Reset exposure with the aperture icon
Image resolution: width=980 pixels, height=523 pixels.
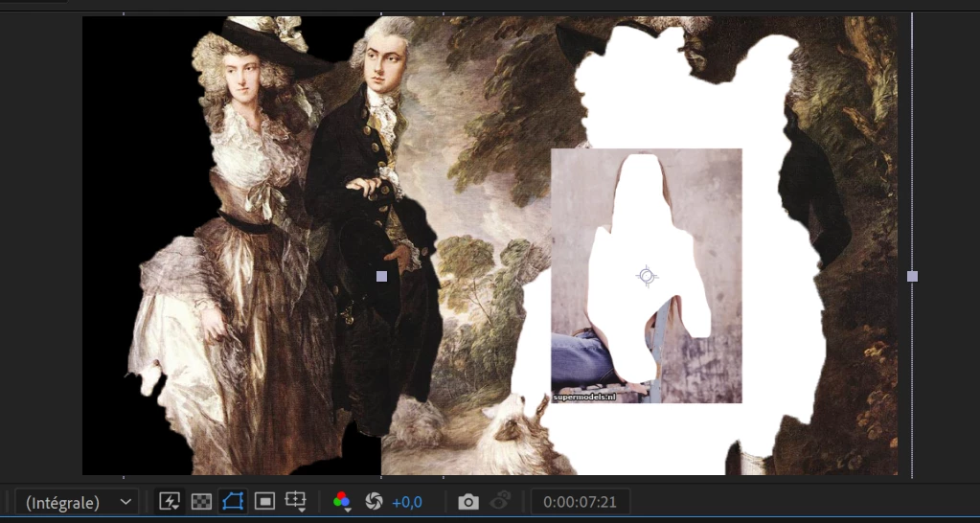374,501
